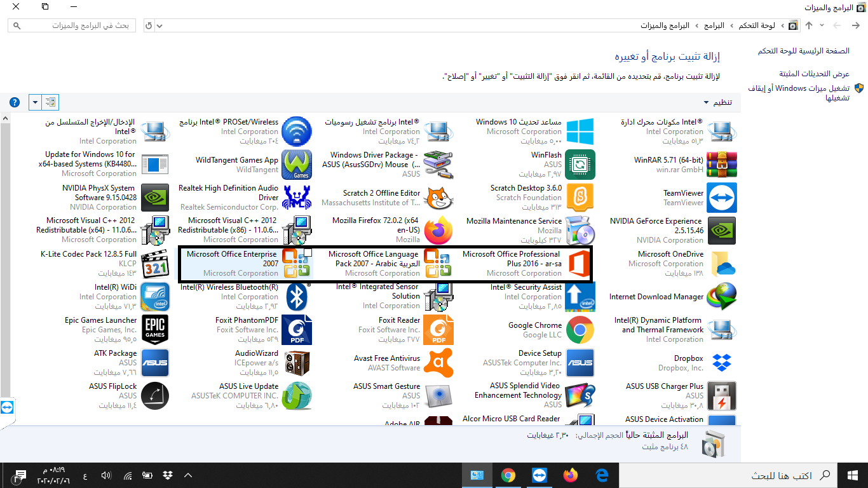
Task: Open Firefox from the taskbar
Action: point(571,475)
